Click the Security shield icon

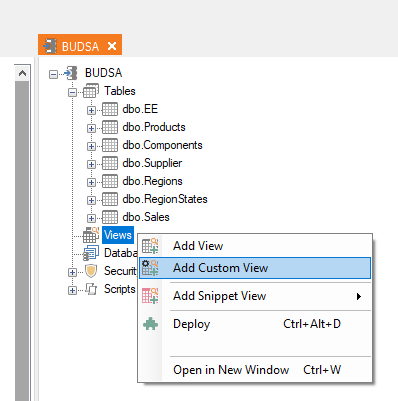[91, 271]
